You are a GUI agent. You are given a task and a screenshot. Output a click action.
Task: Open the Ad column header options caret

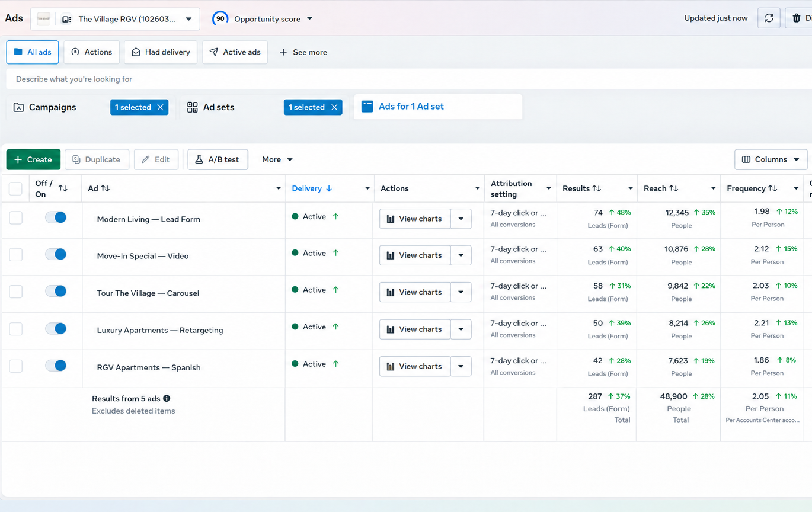coord(279,188)
